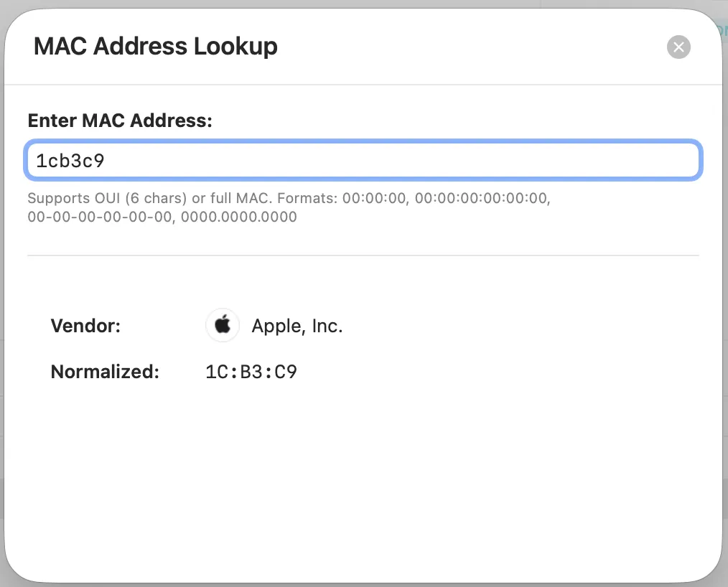Screen dimensions: 728x587
Task: Click the "Vendor:" label
Action: tap(85, 327)
